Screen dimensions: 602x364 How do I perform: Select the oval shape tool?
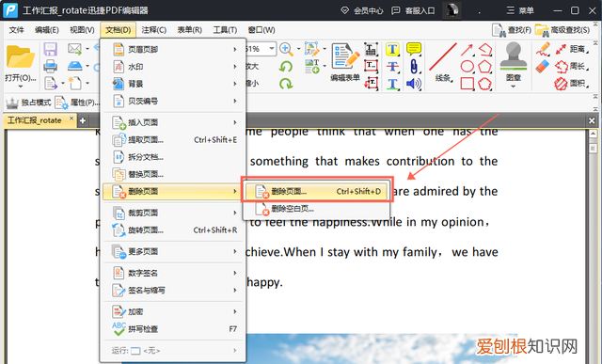pyautogui.click(x=467, y=67)
